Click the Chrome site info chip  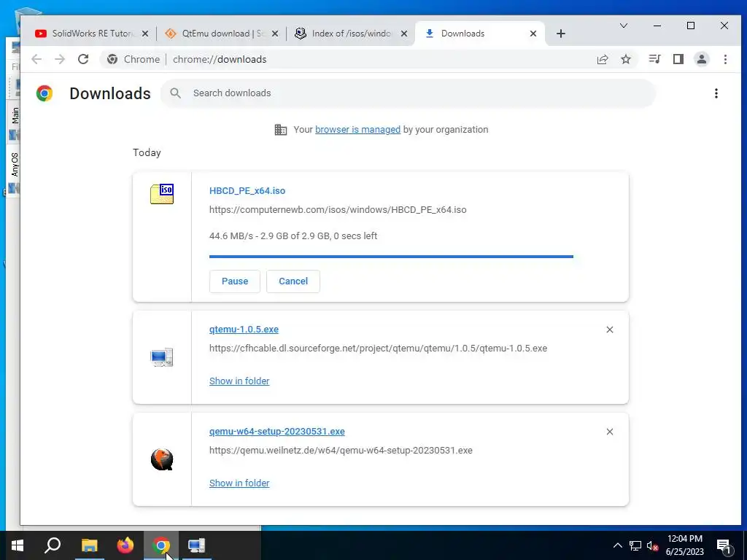pyautogui.click(x=133, y=59)
